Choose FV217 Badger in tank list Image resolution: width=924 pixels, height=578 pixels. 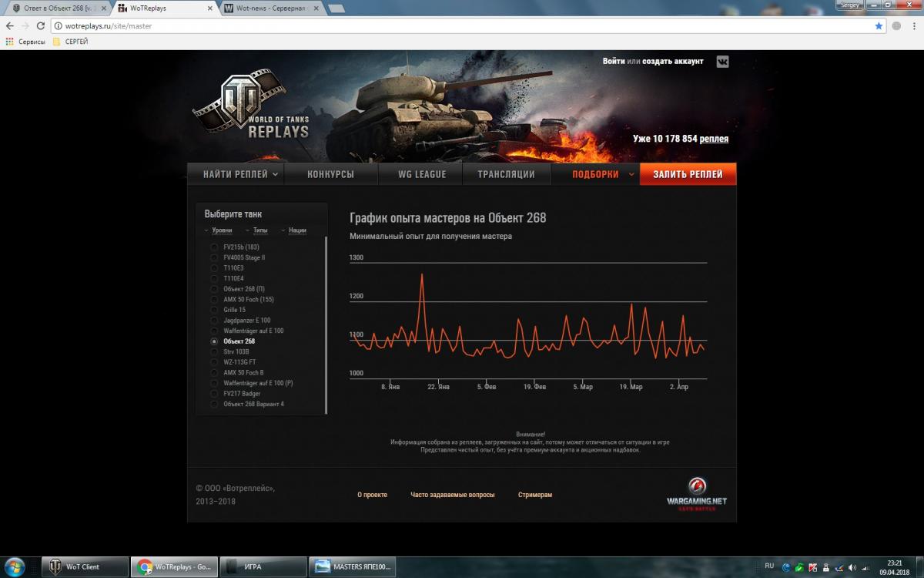tap(214, 394)
